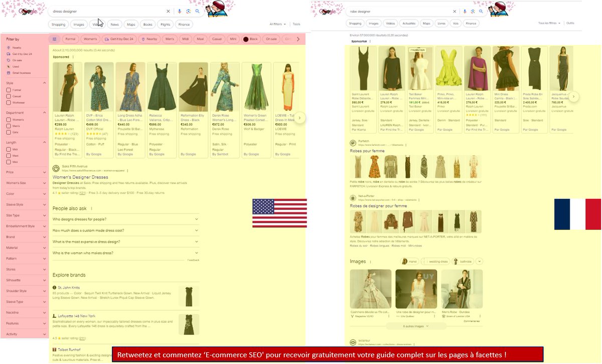Select 'Get it by Dec 24' in the sidebar
Image resolution: width=602 pixels, height=364 pixels.
[x=20, y=54]
